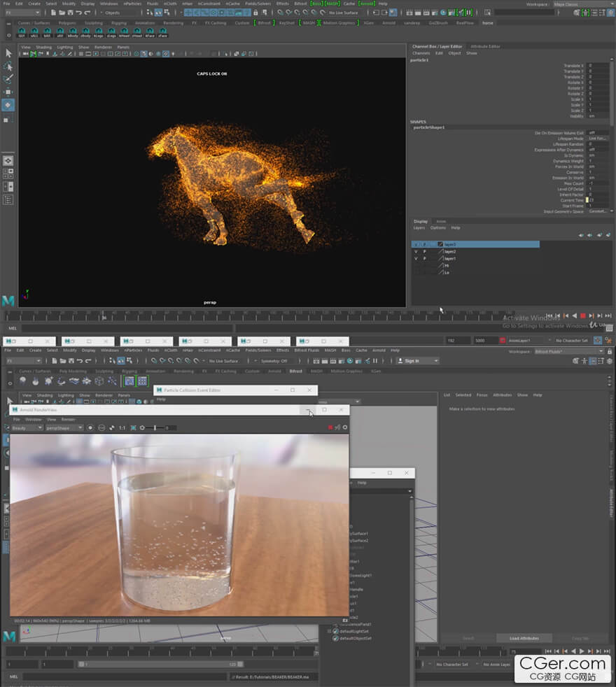This screenshot has height=687, width=616.
Task: Click play forward in bottom Maya playback controls
Action: pyautogui.click(x=582, y=651)
